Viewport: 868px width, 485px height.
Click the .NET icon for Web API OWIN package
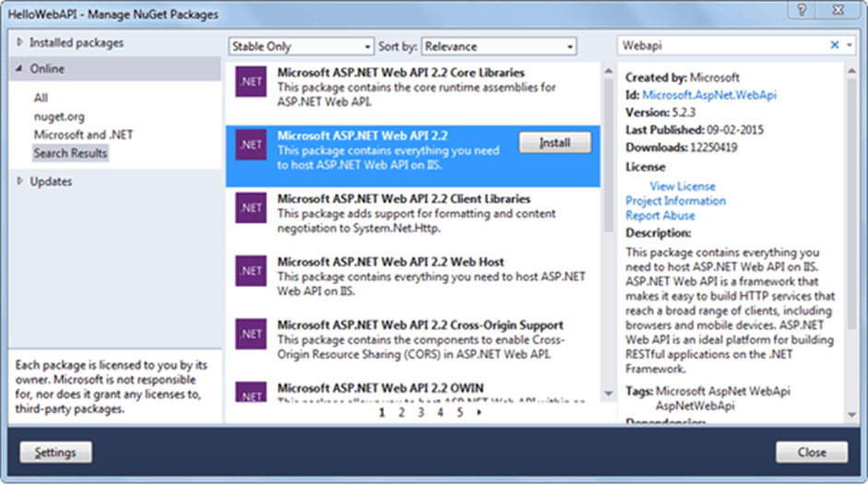pos(251,392)
